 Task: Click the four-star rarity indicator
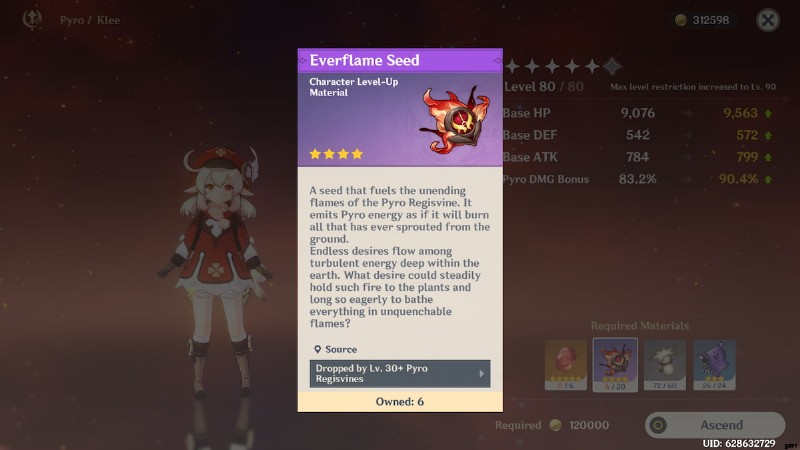click(336, 154)
